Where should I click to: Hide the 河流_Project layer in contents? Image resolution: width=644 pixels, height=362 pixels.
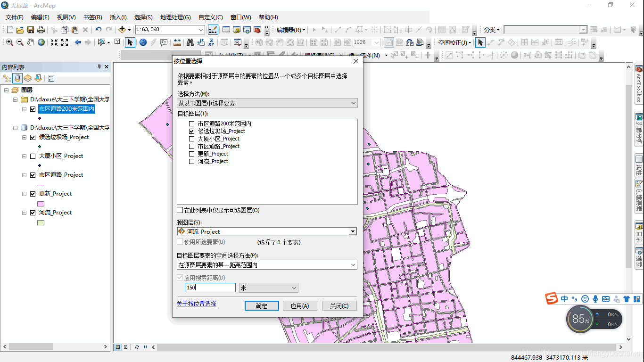point(33,213)
